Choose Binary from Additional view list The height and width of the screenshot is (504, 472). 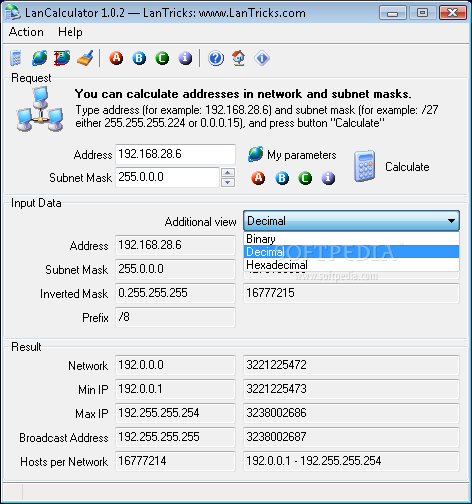click(x=352, y=239)
